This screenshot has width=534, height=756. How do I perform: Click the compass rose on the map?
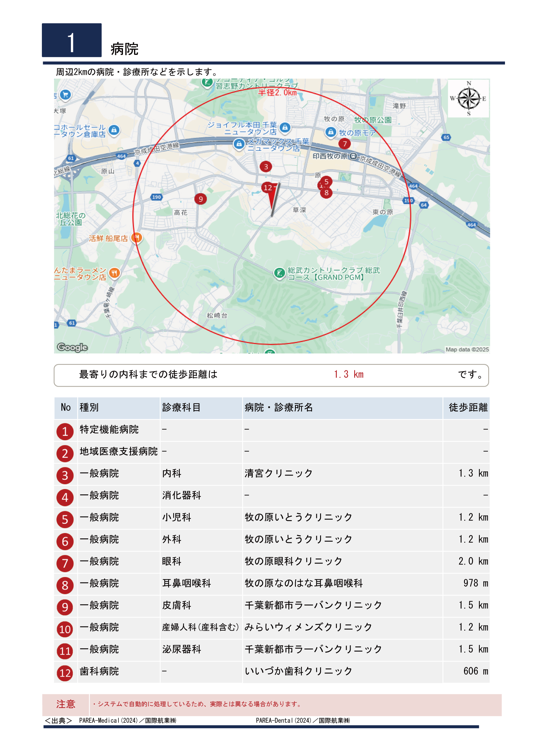pos(468,98)
